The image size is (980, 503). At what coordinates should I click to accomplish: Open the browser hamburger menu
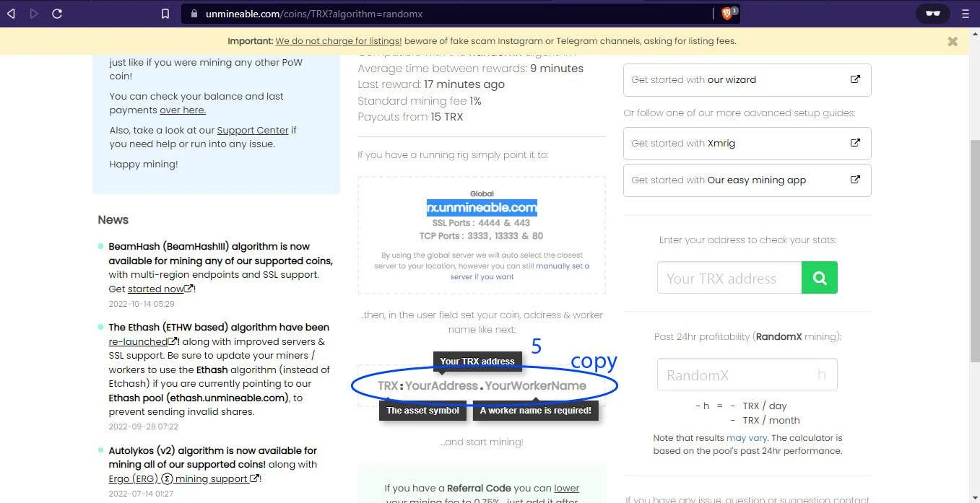point(966,14)
